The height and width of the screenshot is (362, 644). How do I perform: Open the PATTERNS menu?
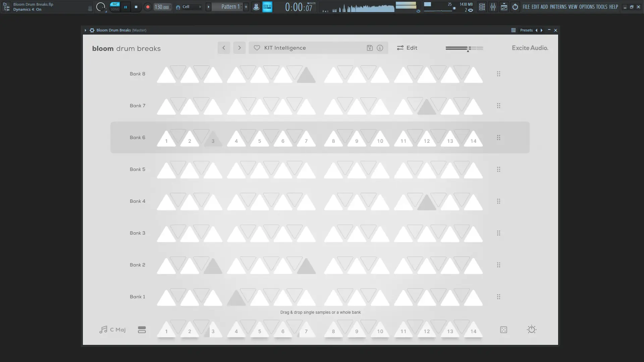[x=558, y=7]
